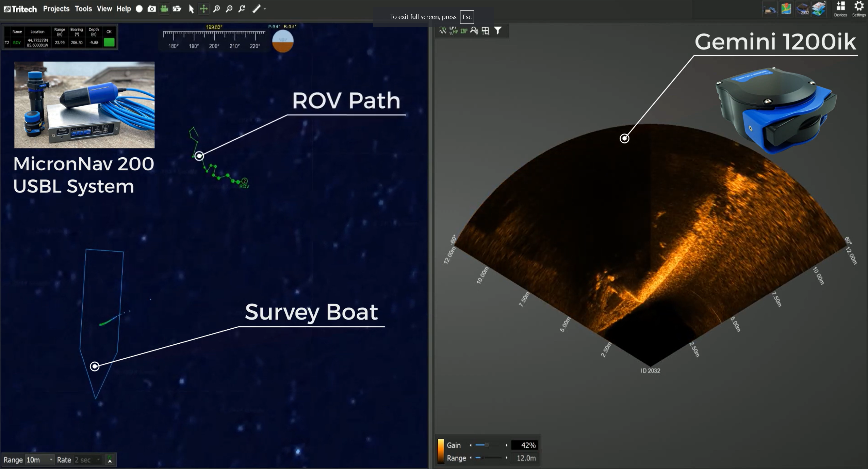
Task: Click the zoom in magnifier
Action: (216, 9)
